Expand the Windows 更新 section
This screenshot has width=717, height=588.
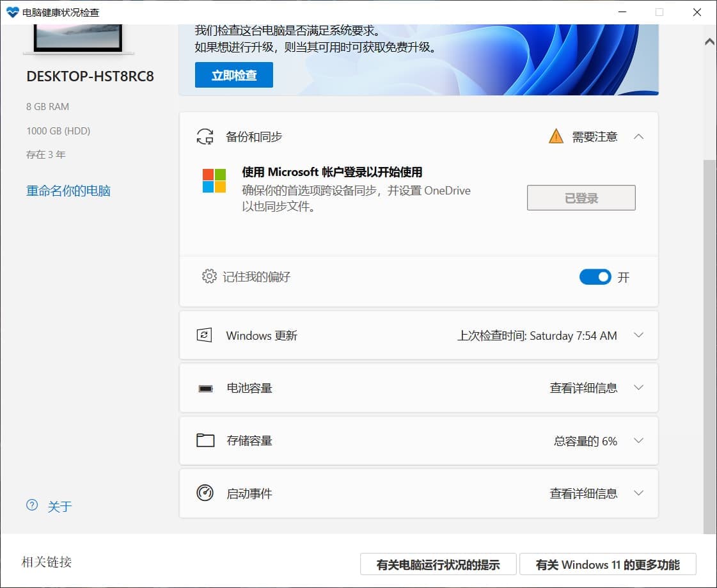pos(638,335)
